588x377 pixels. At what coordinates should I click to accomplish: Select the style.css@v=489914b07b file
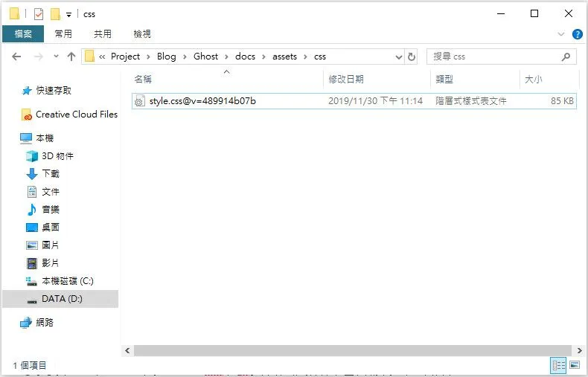202,100
